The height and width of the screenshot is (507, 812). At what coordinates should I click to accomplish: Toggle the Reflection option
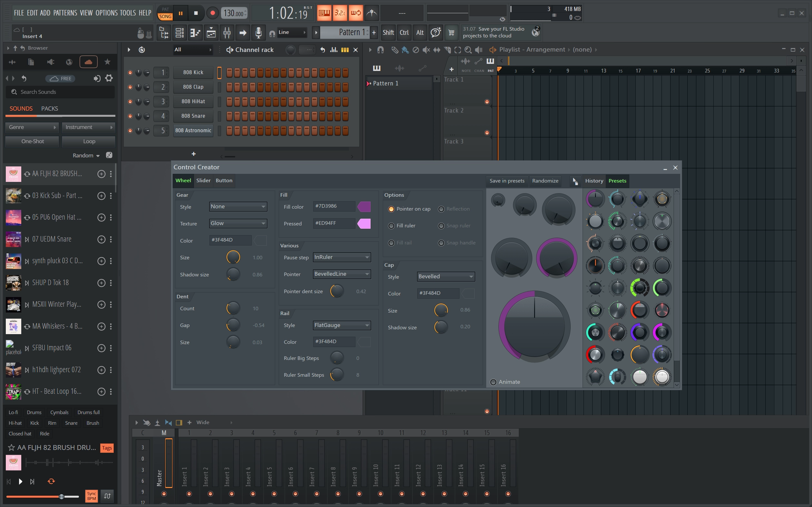[x=441, y=209]
